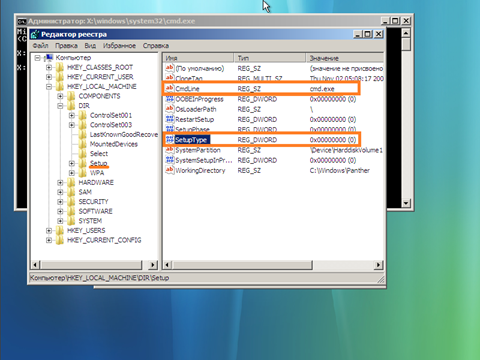Expand the SYSTEM key
The image size is (480, 360).
60,221
